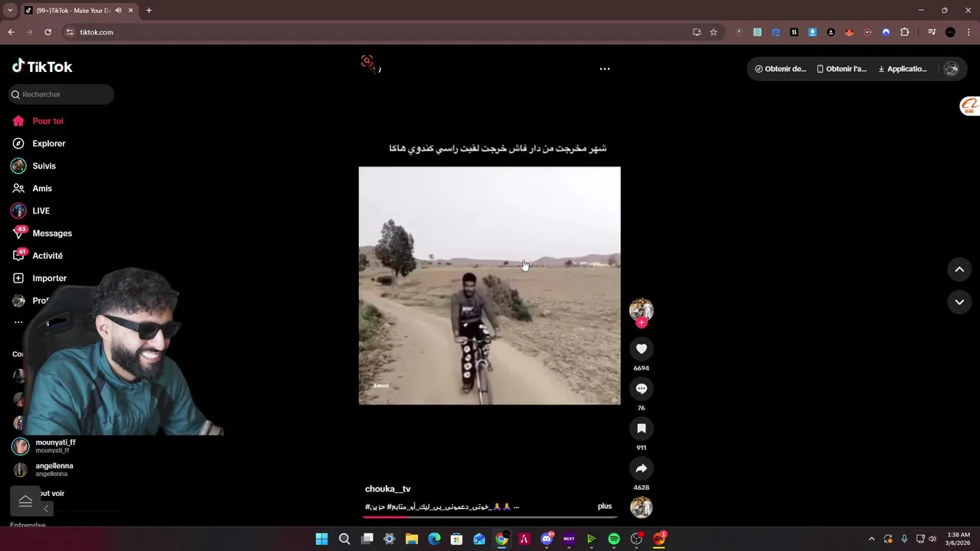Follow creator with red plus badge
This screenshot has height=551, width=980.
pyautogui.click(x=642, y=323)
